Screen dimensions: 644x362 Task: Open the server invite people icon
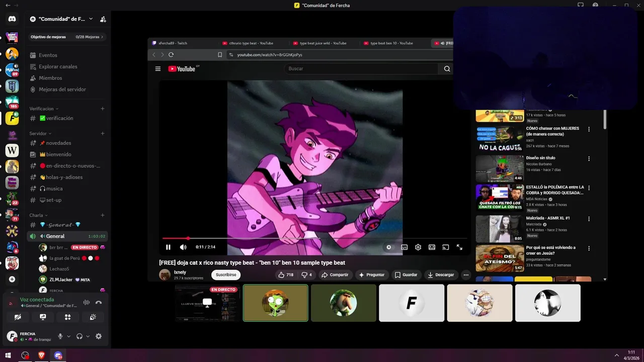[103, 19]
